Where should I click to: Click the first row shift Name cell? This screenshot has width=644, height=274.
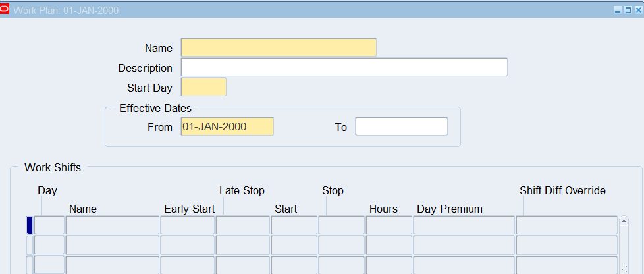click(x=112, y=225)
